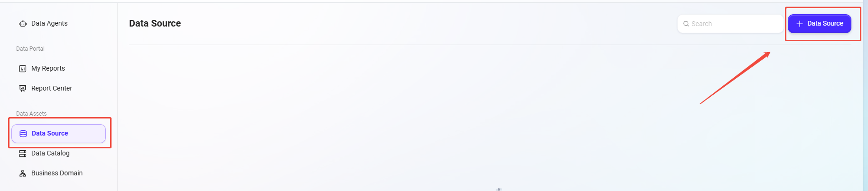The height and width of the screenshot is (191, 868).
Task: Add a new Data Source with the purple button
Action: pyautogui.click(x=820, y=24)
